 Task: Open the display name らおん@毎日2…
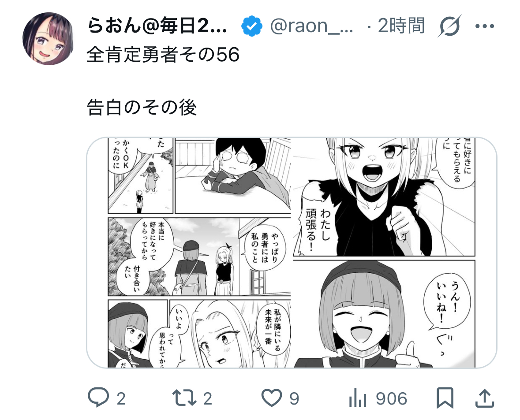157,26
